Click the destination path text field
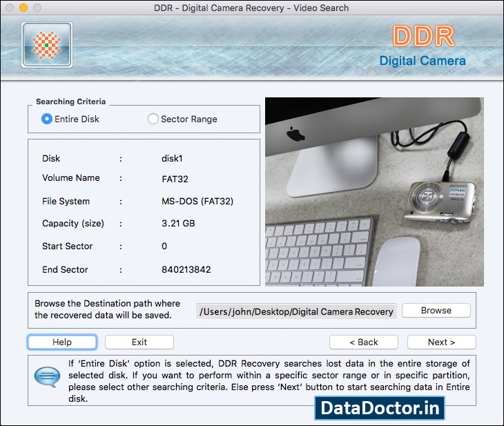The image size is (504, 426). coord(296,311)
